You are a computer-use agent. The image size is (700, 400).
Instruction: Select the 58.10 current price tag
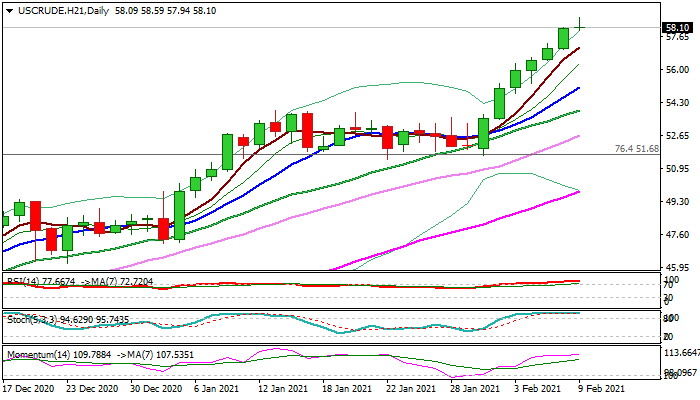[x=677, y=28]
